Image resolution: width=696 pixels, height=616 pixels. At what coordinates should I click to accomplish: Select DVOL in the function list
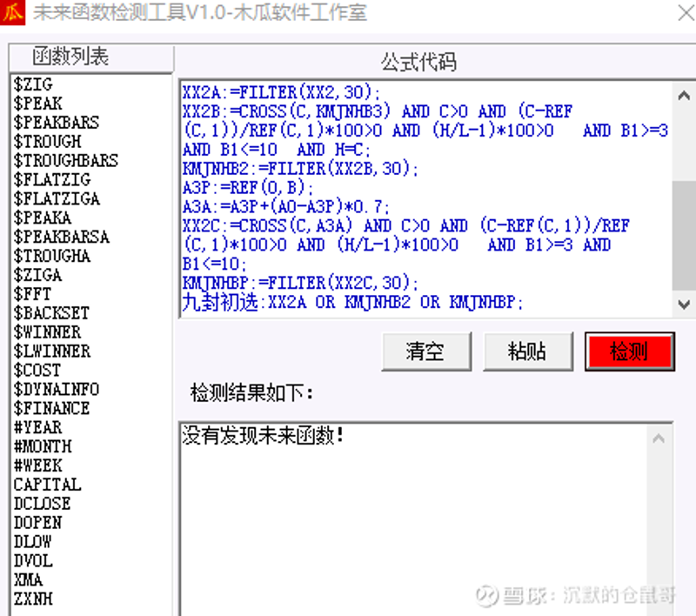(33, 561)
